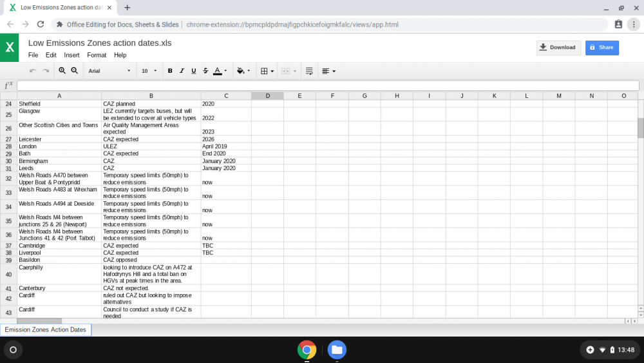
Task: Click the borders icon
Action: 264,71
